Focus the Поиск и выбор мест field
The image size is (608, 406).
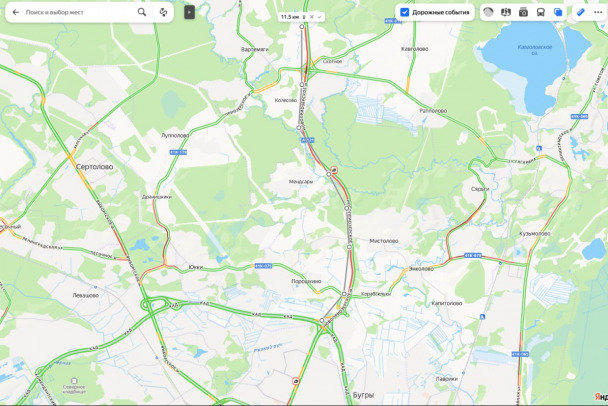click(x=78, y=12)
